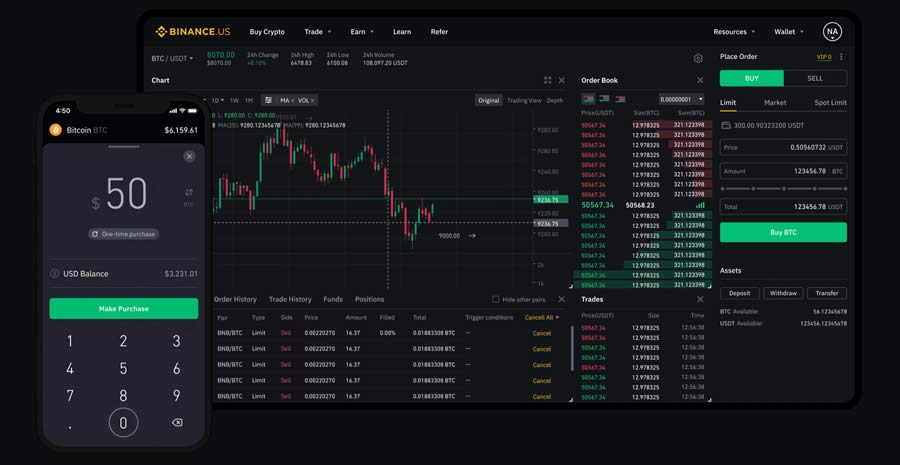This screenshot has width=900, height=465.
Task: Open the Learn page
Action: [402, 32]
